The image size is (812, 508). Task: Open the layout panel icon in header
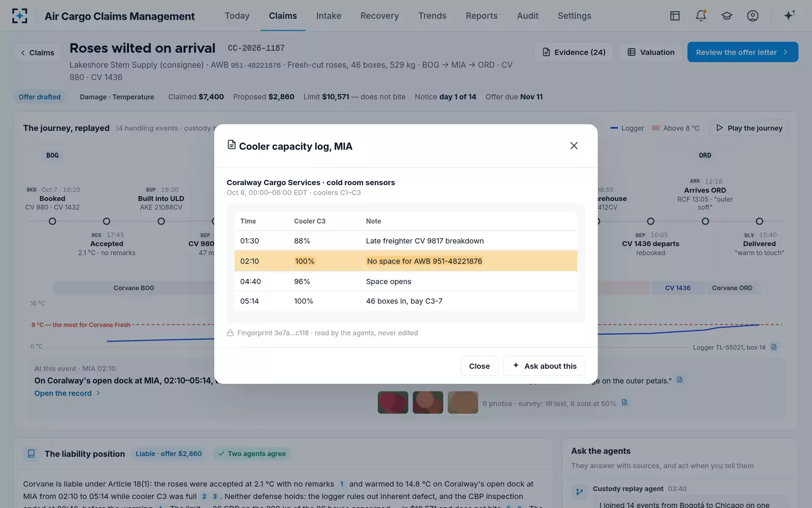pos(675,16)
